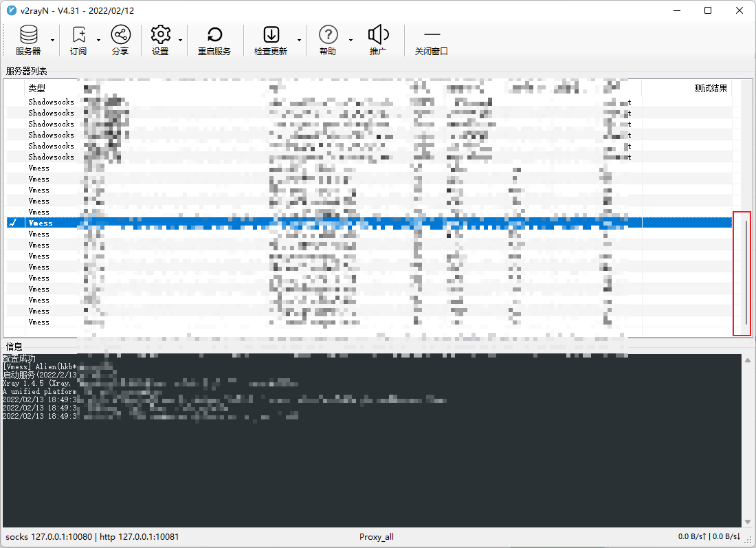Click the info log scroll down arrow
Image resolution: width=756 pixels, height=548 pixels.
point(747,521)
